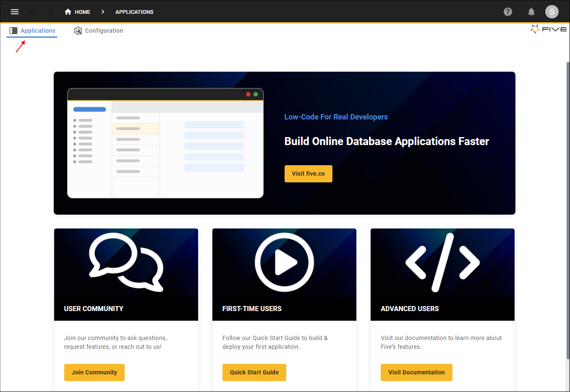Image resolution: width=570 pixels, height=392 pixels.
Task: Click the home icon in breadcrumb
Action: pyautogui.click(x=68, y=12)
